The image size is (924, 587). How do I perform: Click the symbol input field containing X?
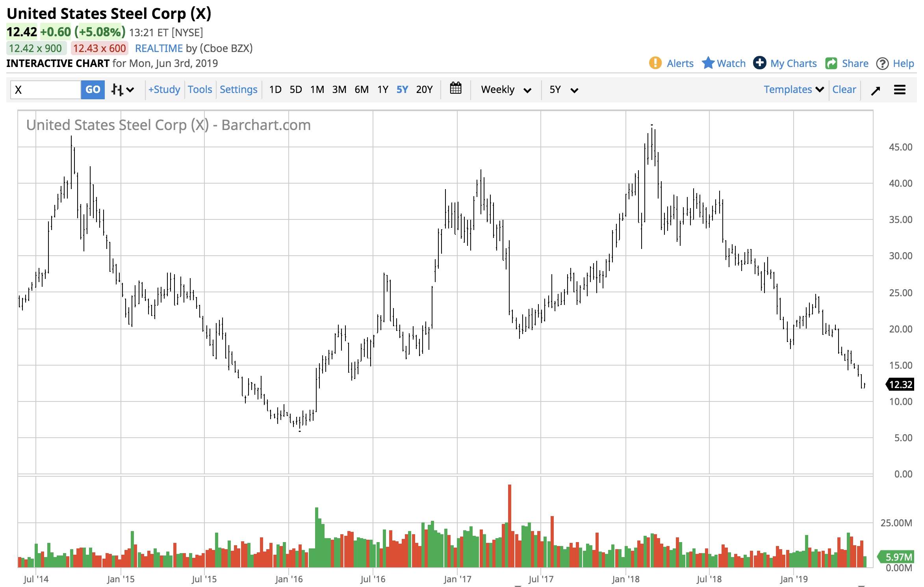point(46,90)
